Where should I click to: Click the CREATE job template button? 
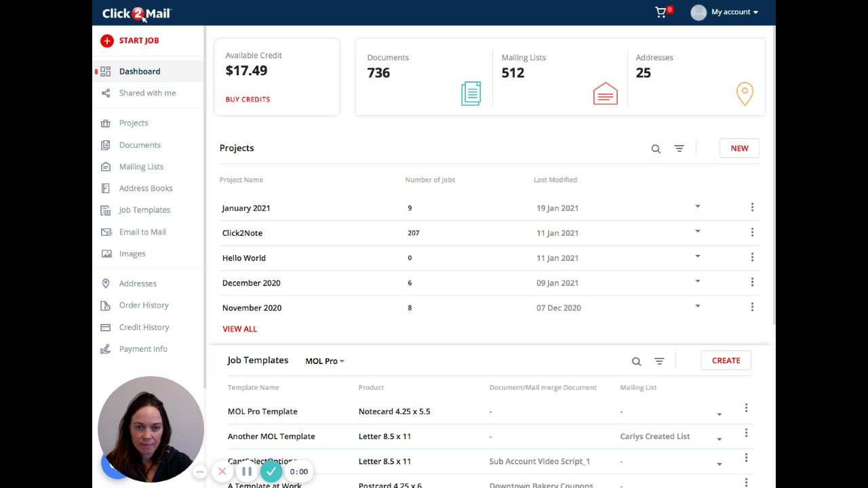point(726,361)
